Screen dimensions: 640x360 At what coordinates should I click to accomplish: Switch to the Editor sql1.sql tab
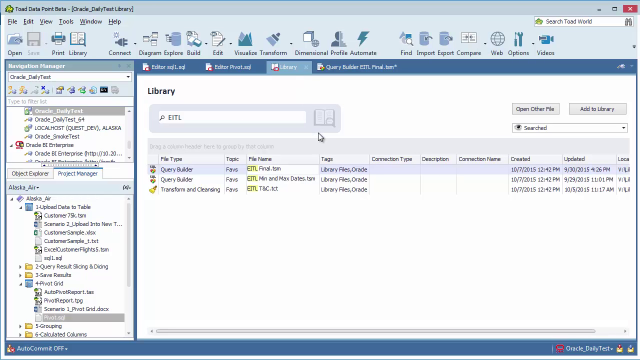click(164, 67)
